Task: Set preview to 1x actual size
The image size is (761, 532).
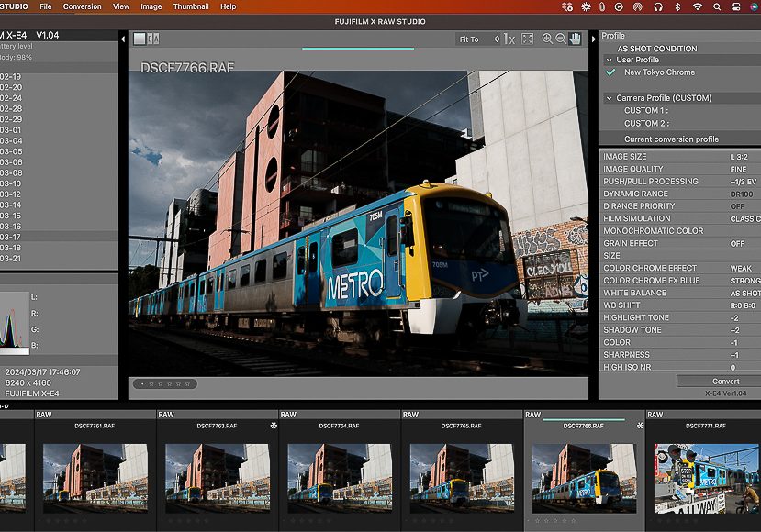Action: point(509,39)
